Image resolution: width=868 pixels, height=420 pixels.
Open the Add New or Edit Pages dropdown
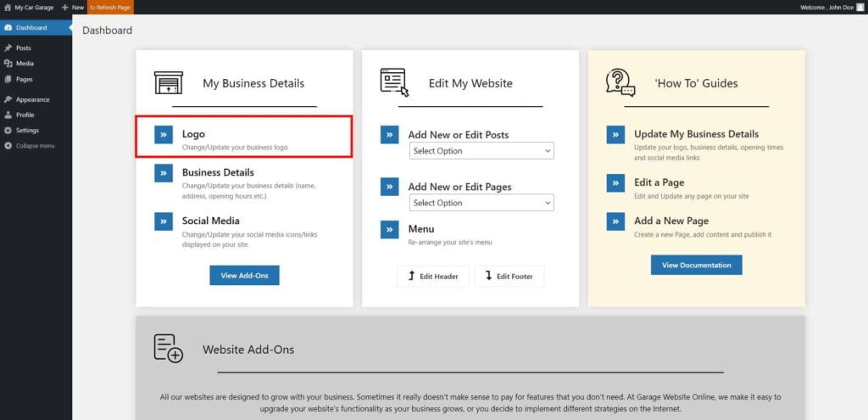point(481,203)
